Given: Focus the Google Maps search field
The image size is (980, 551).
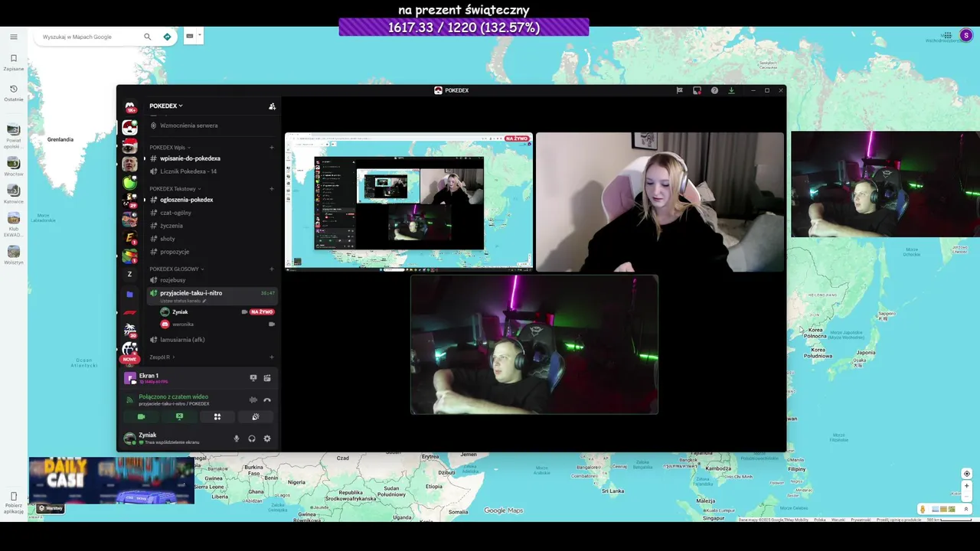Looking at the screenshot, I should pyautogui.click(x=90, y=37).
